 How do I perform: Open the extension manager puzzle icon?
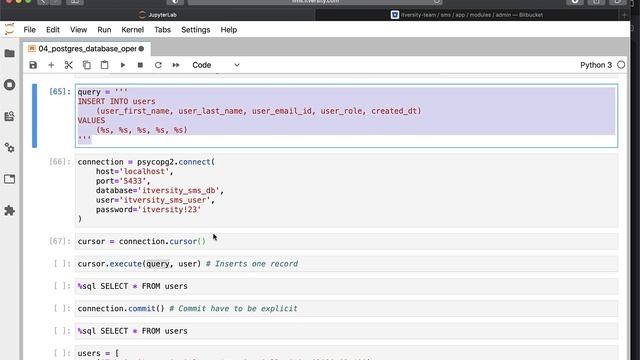click(x=9, y=211)
